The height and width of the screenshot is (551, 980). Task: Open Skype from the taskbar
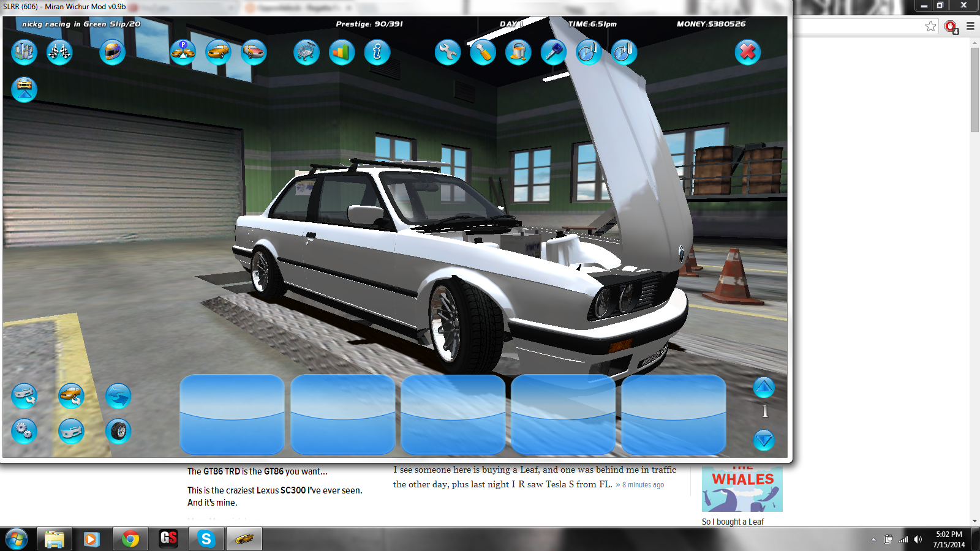(x=206, y=539)
